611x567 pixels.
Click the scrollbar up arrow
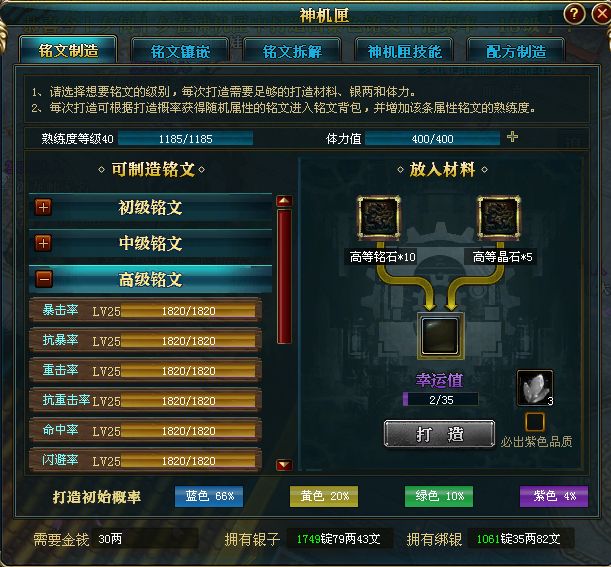(x=284, y=201)
